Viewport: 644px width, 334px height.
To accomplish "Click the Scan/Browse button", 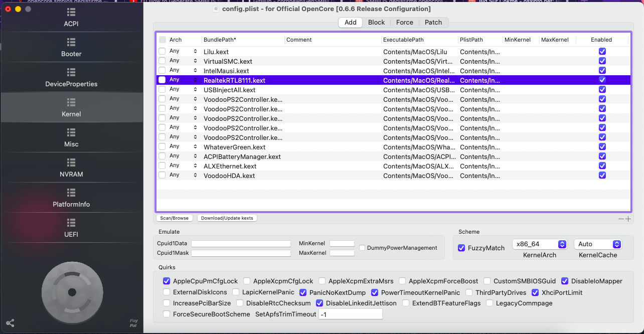I will (x=174, y=218).
